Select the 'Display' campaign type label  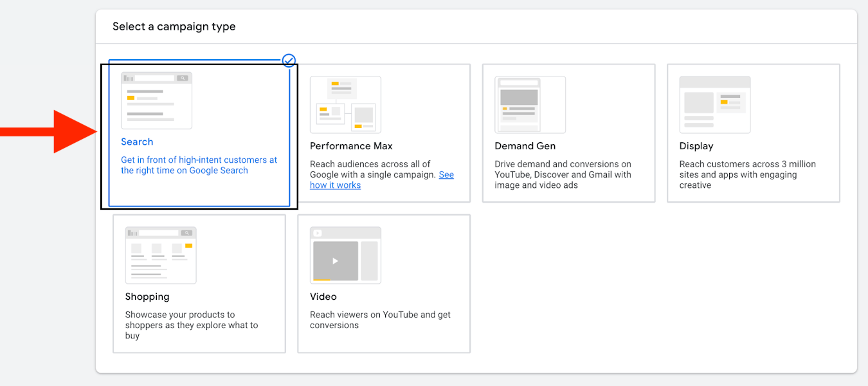696,146
